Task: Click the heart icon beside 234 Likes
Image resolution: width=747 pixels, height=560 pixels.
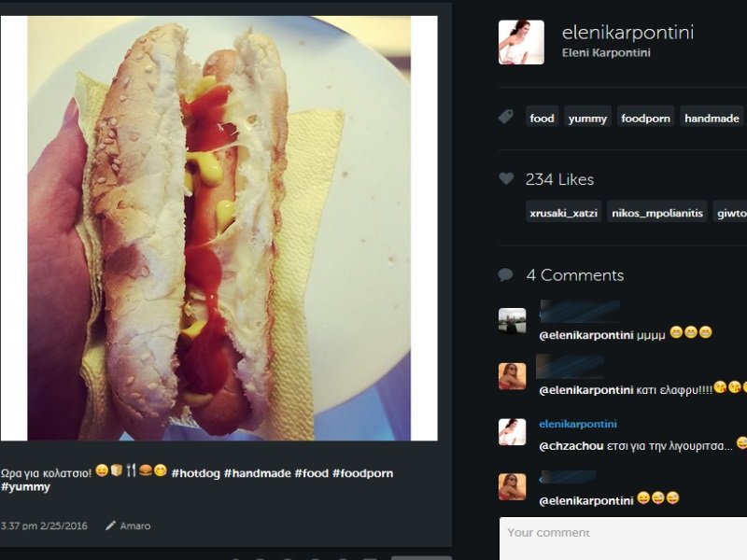Action: tap(506, 179)
